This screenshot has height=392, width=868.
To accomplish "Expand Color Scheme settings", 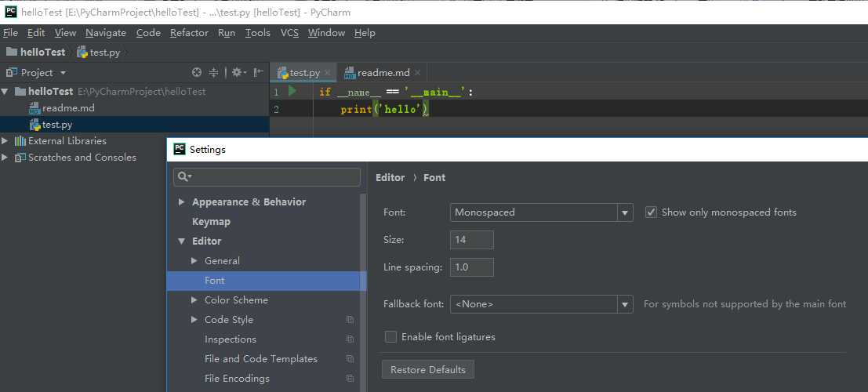I will 194,299.
